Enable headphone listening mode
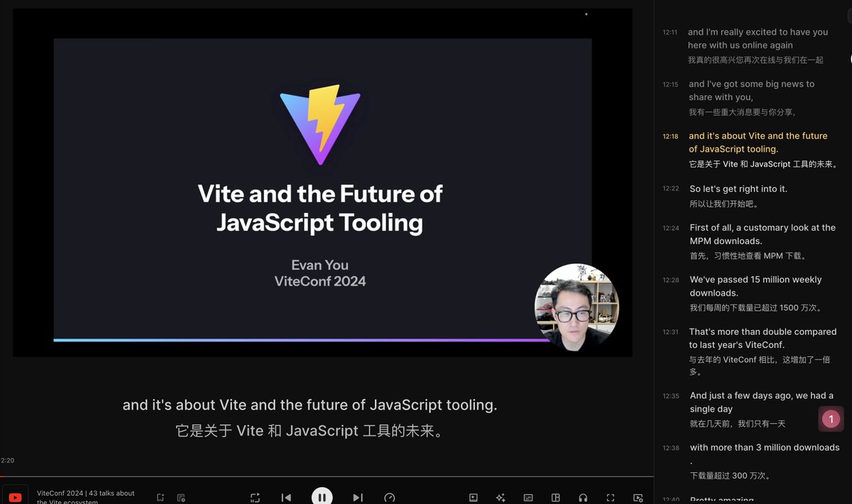The width and height of the screenshot is (852, 504). (x=583, y=498)
